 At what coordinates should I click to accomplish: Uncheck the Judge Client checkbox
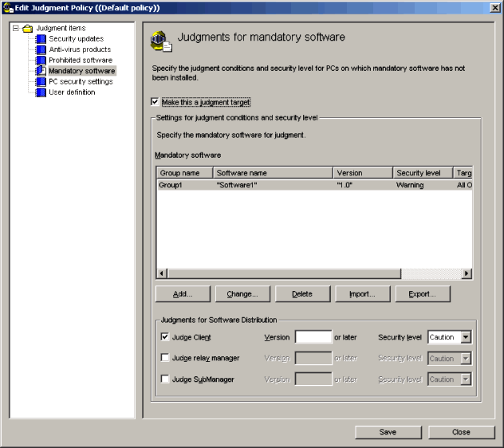pyautogui.click(x=165, y=337)
